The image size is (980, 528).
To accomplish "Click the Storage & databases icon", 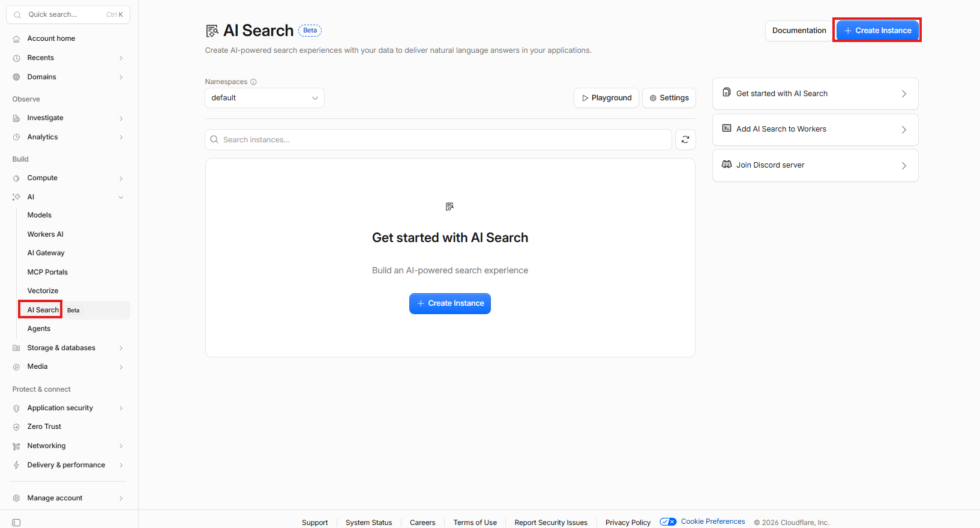I will pos(16,348).
